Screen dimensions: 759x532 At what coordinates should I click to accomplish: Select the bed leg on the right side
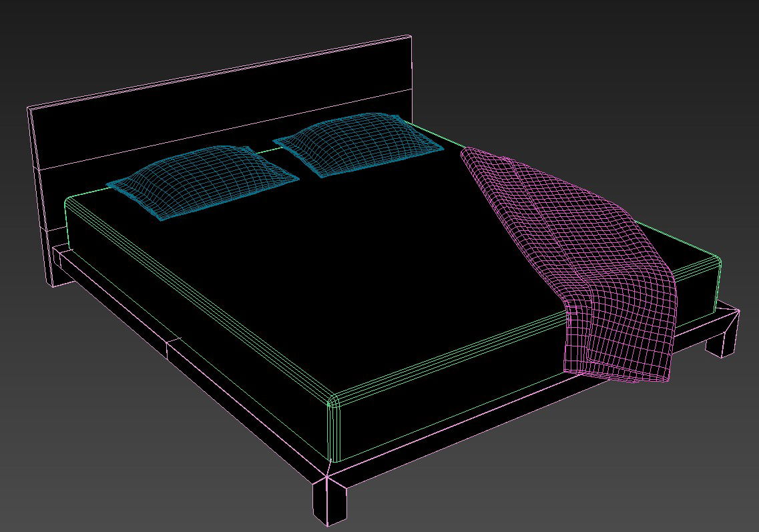click(721, 337)
